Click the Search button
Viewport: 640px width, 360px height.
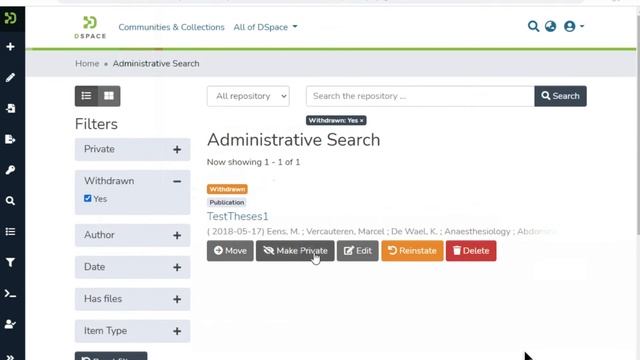point(560,96)
